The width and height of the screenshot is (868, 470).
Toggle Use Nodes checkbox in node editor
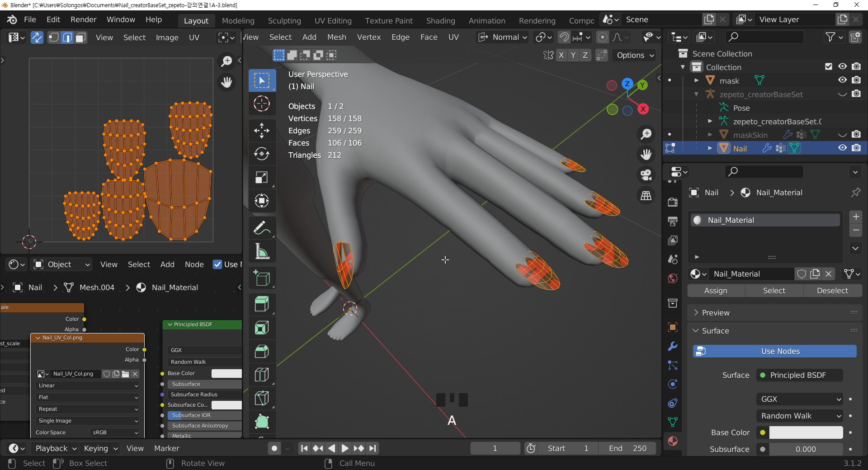pos(217,264)
